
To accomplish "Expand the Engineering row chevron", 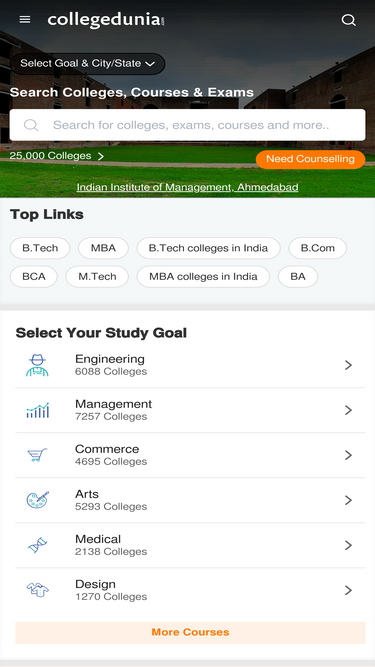I will click(349, 365).
